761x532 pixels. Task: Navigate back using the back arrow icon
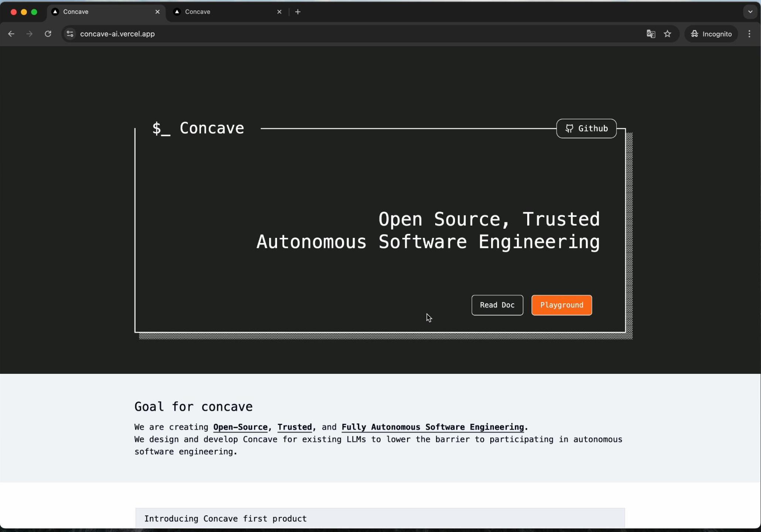(x=11, y=34)
